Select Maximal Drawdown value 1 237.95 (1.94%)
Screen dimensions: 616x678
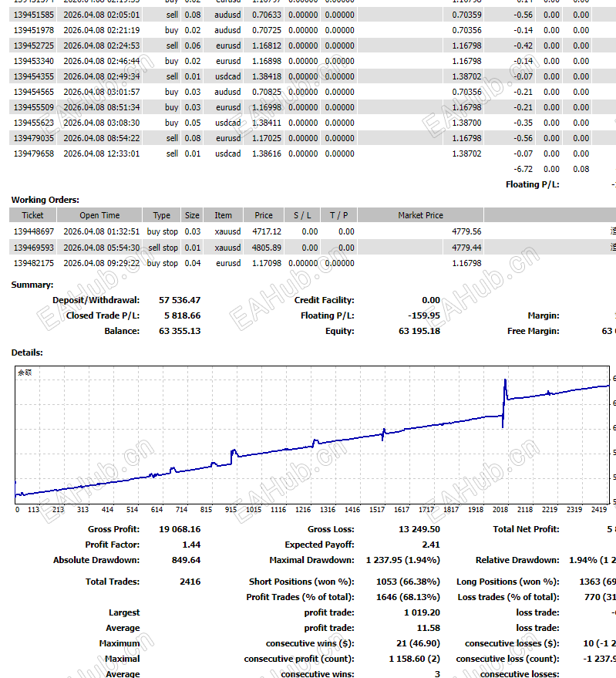click(403, 560)
